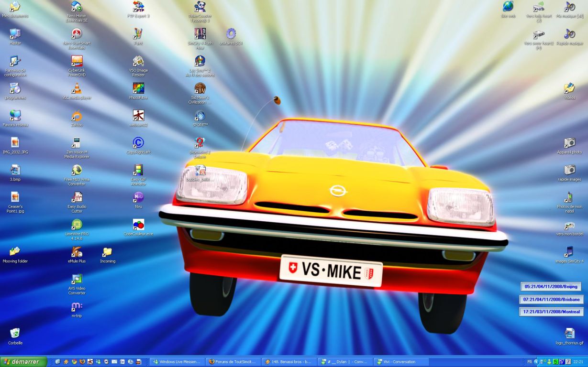
Task: Launch Nero StartSmart Essentials
Action: 77,34
